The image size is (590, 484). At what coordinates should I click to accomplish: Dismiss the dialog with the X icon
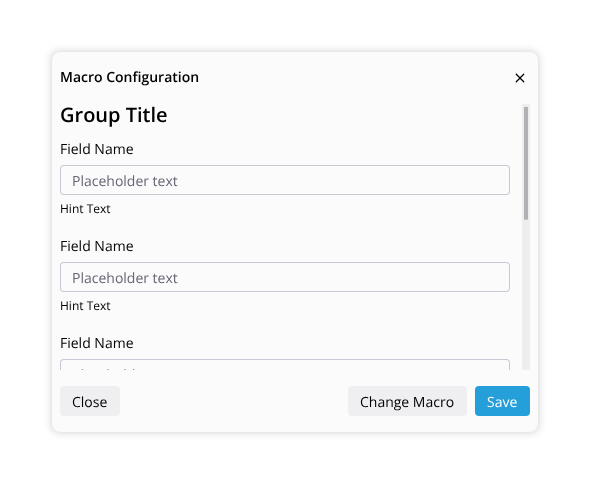pos(520,78)
